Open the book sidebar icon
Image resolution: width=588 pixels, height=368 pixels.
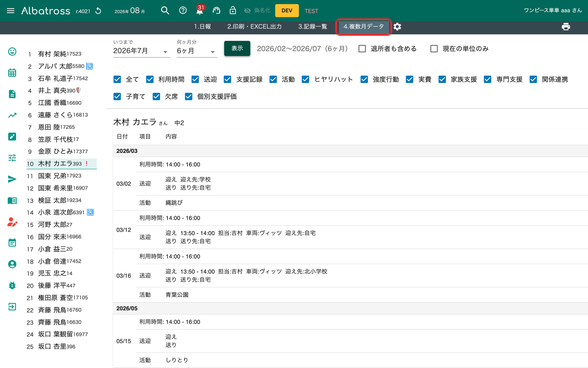(12, 201)
